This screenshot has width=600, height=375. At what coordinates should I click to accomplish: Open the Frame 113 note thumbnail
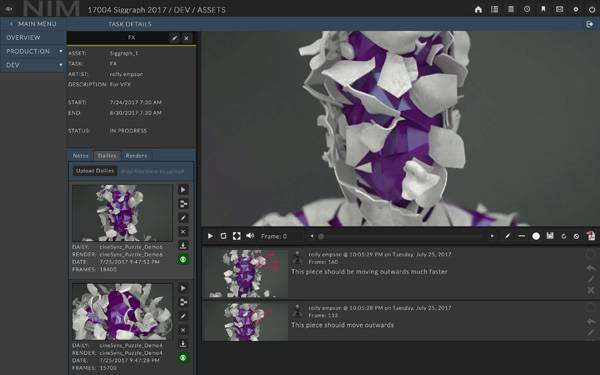click(245, 322)
